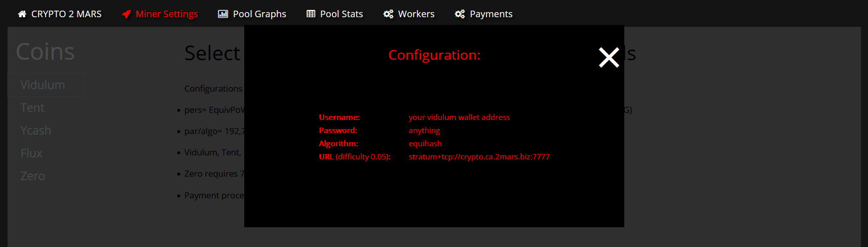Pick Ycash in the Coins list
868x247 pixels.
pyautogui.click(x=35, y=131)
